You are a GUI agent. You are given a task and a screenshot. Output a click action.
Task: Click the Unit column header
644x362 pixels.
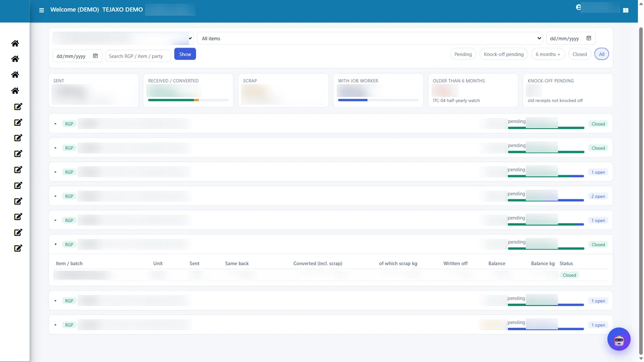click(x=158, y=263)
